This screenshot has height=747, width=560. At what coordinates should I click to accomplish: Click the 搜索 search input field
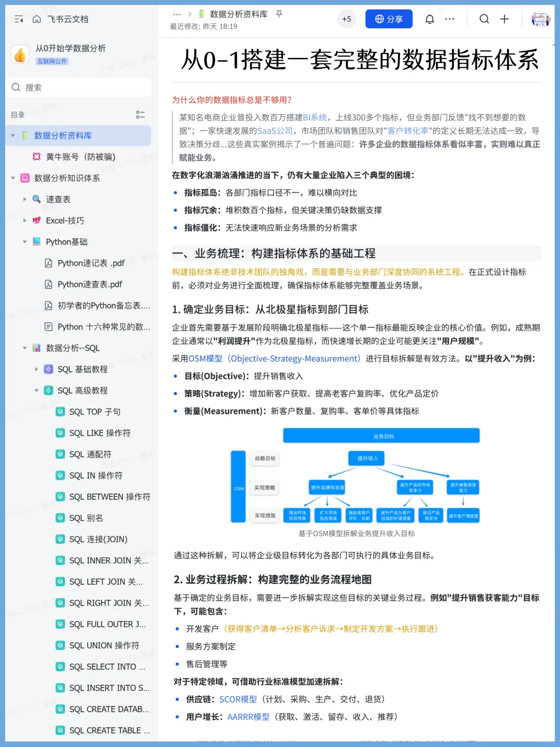[78, 87]
